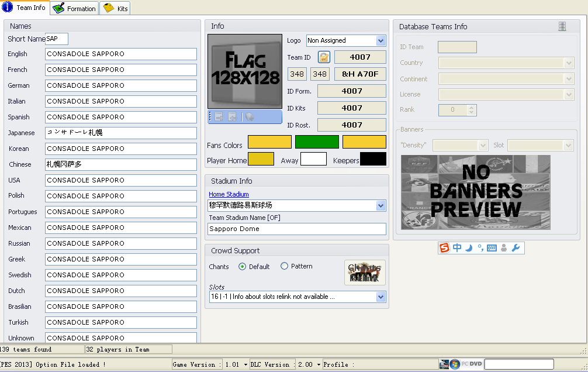Click the ID Team field in Database Info
Screen dimensions: 588x372
pyautogui.click(x=457, y=47)
